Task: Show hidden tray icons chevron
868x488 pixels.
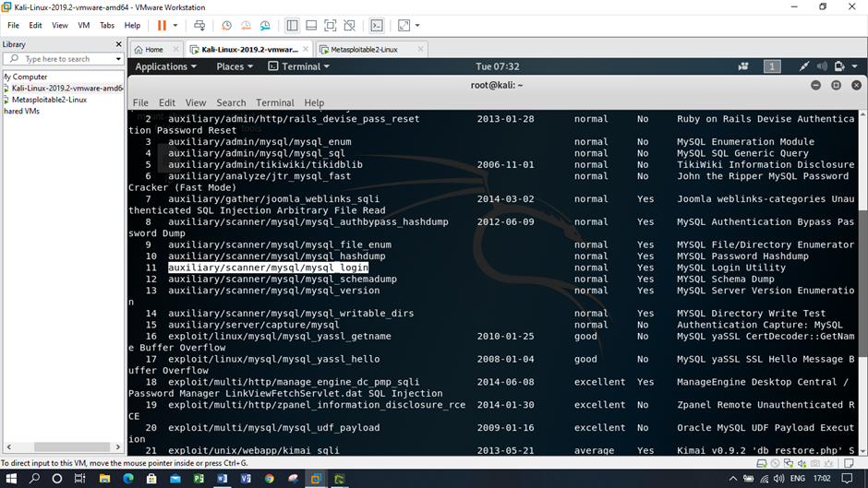Action: tap(733, 479)
